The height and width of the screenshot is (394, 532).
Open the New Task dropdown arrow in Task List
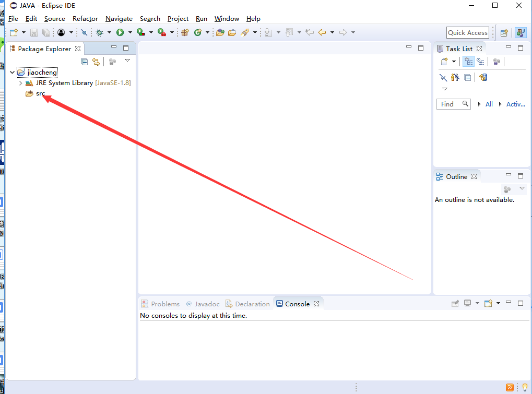coord(454,62)
